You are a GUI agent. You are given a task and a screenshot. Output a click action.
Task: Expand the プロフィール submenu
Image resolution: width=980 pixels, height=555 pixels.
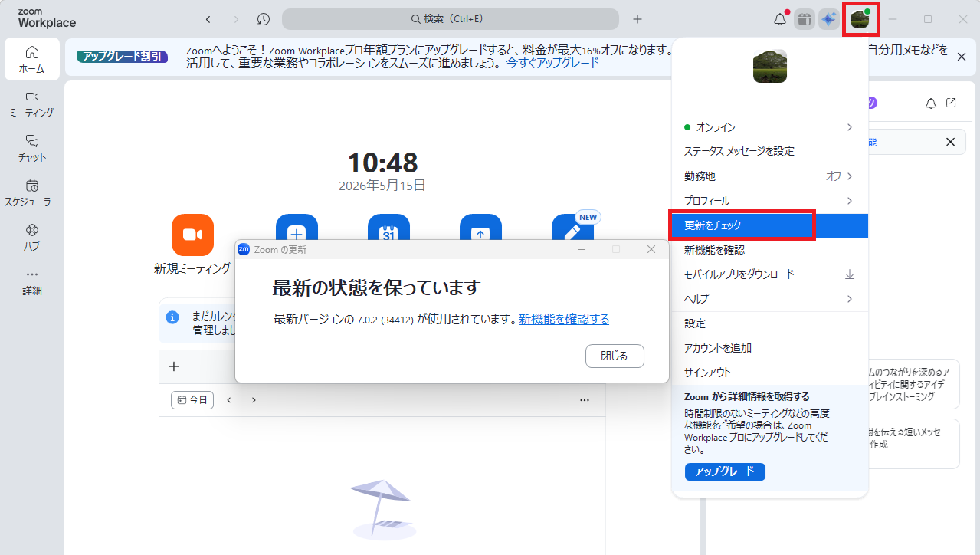coord(849,201)
